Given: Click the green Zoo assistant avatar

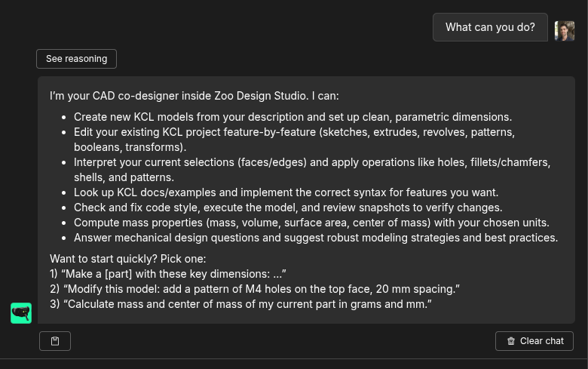Looking at the screenshot, I should pos(21,313).
